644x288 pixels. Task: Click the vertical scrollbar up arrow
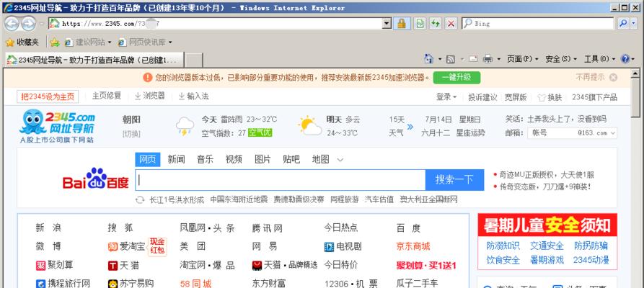click(636, 73)
